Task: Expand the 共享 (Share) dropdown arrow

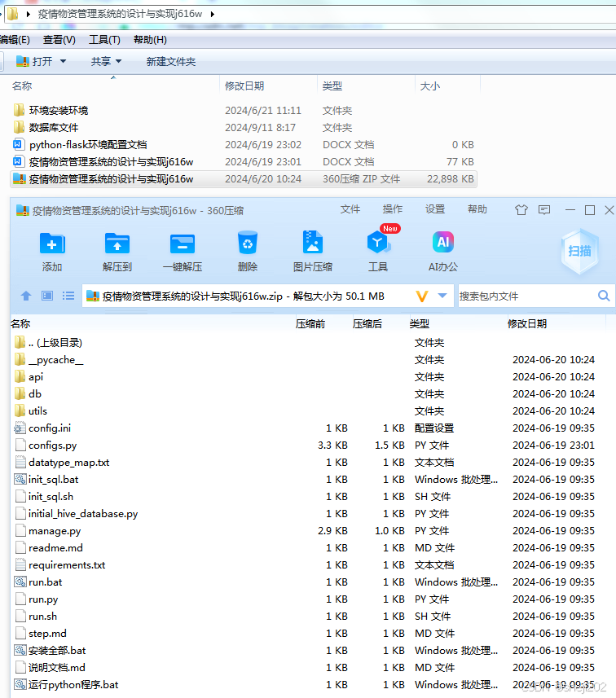Action: (x=118, y=61)
